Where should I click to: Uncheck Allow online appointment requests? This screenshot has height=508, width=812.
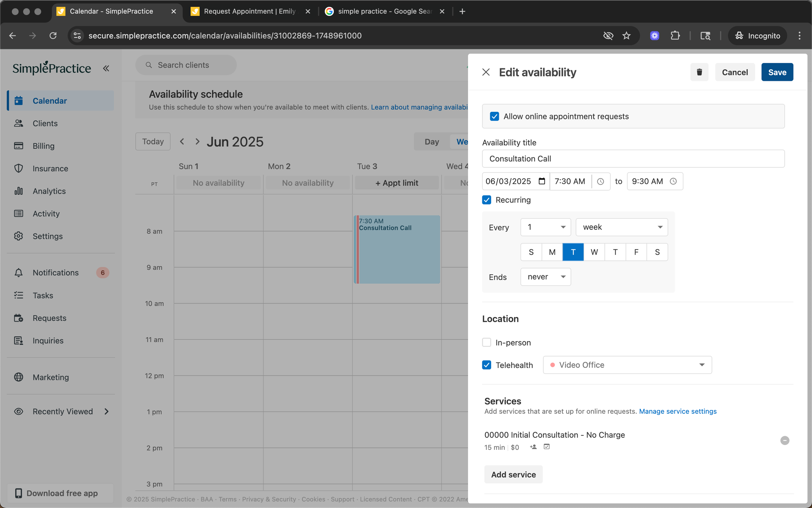494,116
